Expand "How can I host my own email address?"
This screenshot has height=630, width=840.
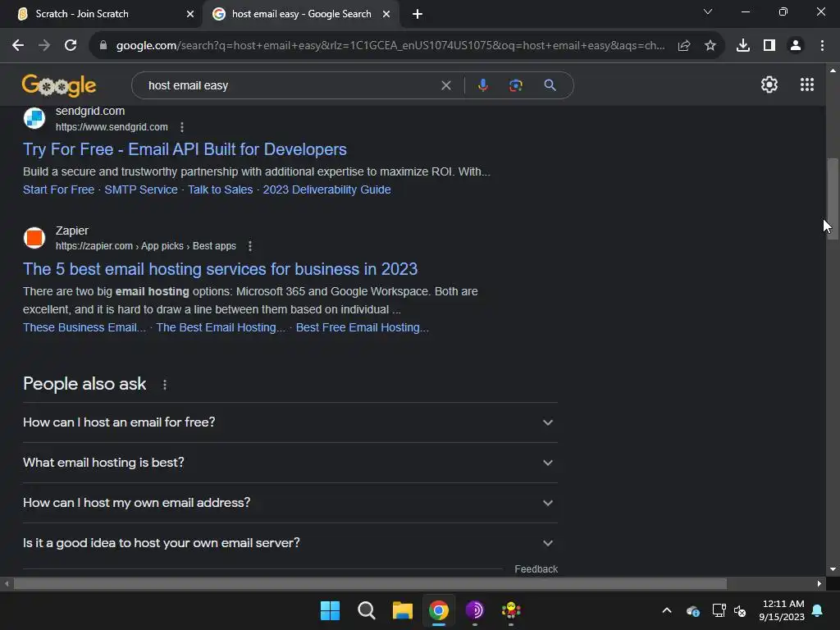(290, 503)
